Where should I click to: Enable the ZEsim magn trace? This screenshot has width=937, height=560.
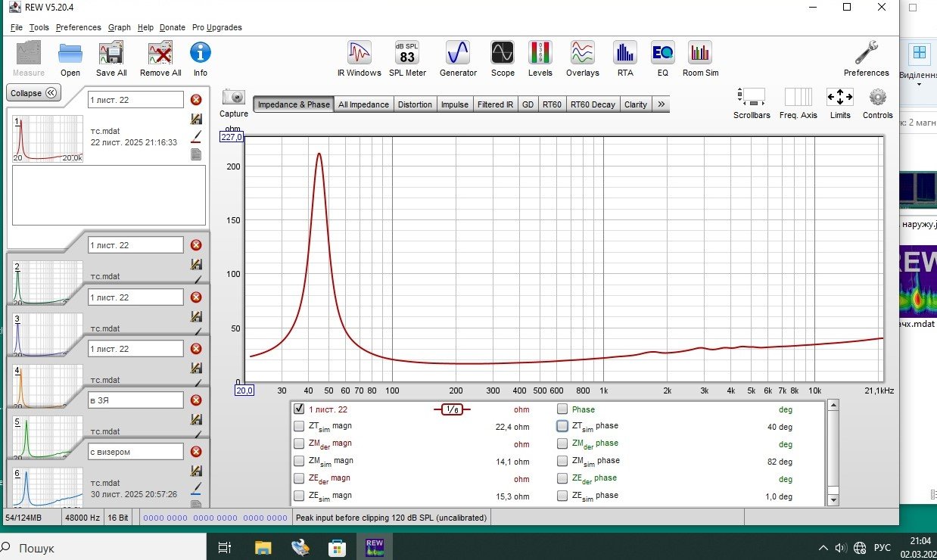[299, 496]
